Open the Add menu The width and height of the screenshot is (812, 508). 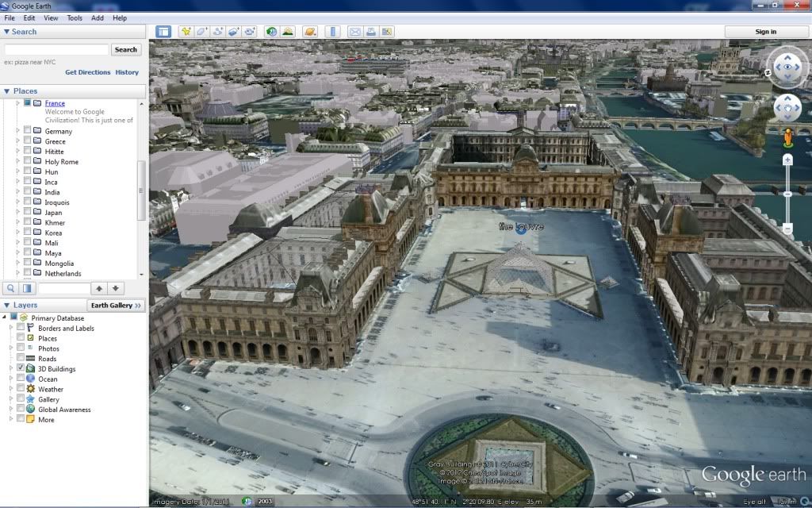98,17
